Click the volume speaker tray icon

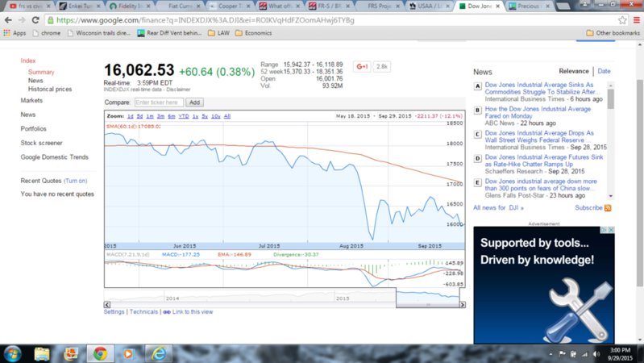click(596, 354)
